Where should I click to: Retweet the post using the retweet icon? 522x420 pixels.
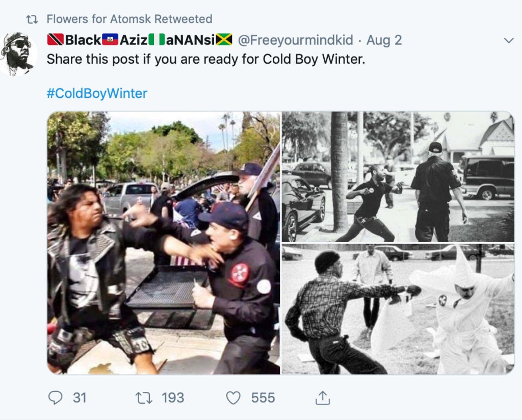144,398
